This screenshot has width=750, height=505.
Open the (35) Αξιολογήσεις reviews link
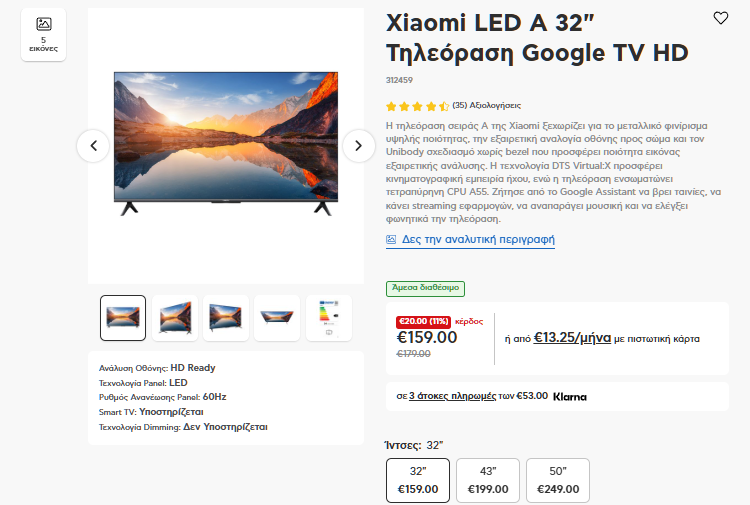click(486, 105)
